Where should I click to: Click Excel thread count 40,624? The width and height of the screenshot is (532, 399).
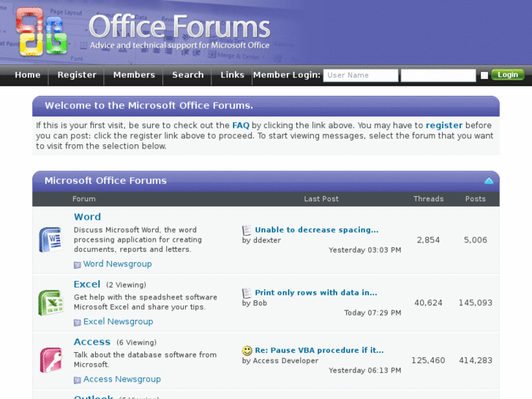coord(428,303)
